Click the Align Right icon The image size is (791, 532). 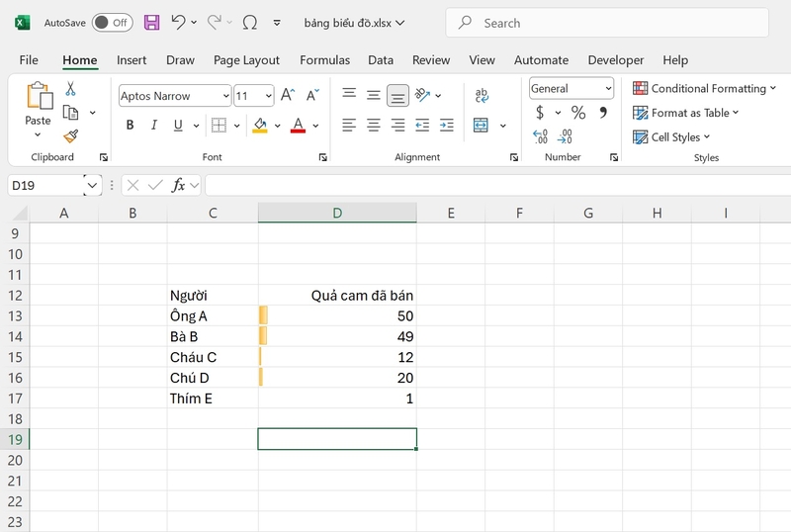398,126
